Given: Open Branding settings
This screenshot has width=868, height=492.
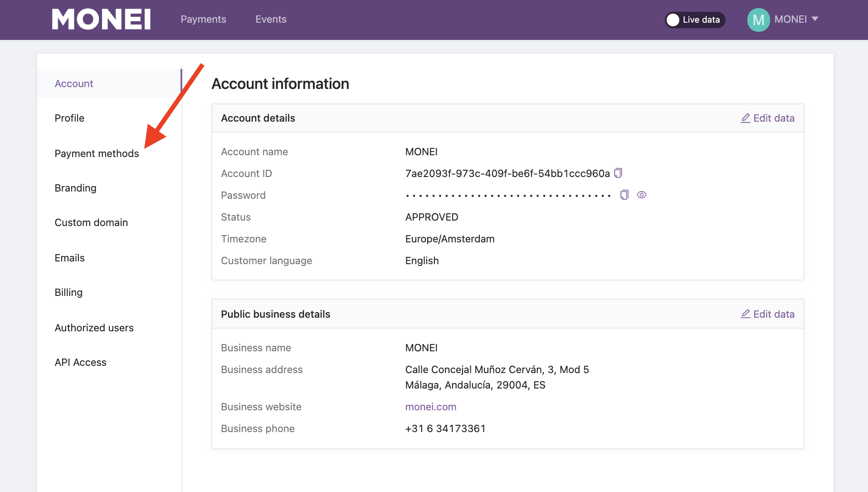Looking at the screenshot, I should 75,188.
